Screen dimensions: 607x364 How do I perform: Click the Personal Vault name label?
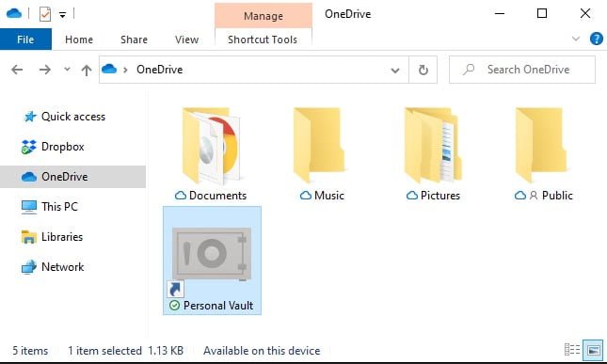(x=218, y=306)
